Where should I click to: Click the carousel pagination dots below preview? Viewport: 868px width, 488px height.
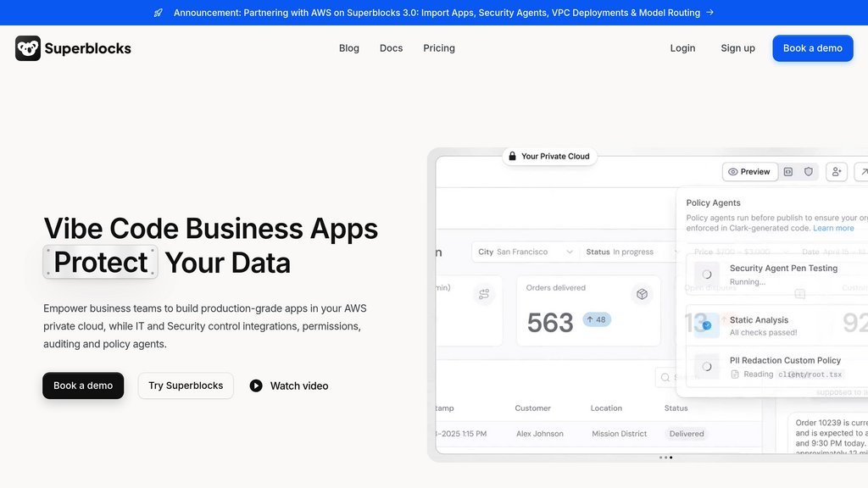pyautogui.click(x=665, y=457)
